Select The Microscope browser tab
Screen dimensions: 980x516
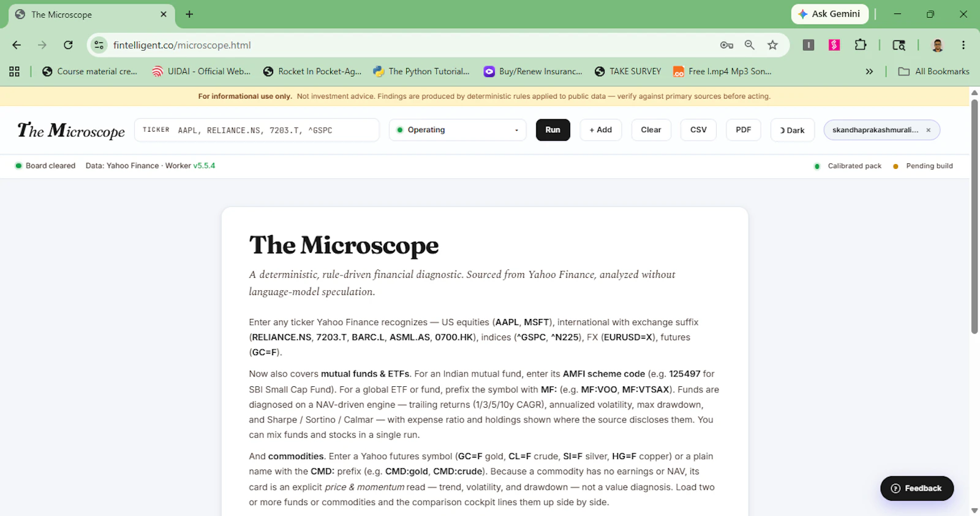click(x=92, y=15)
